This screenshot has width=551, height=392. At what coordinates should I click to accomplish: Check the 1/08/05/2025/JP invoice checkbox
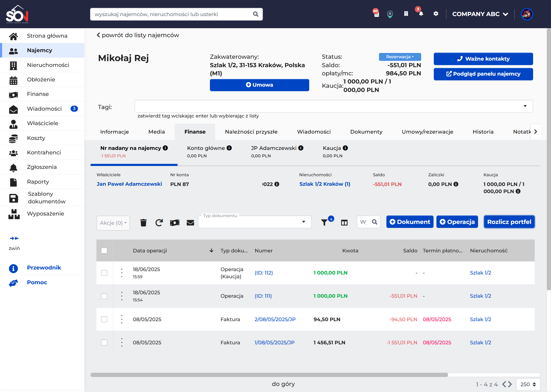(x=104, y=342)
